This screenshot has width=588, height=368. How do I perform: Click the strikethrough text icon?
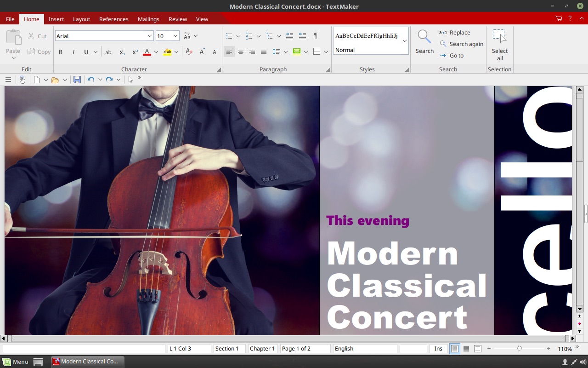(x=108, y=52)
